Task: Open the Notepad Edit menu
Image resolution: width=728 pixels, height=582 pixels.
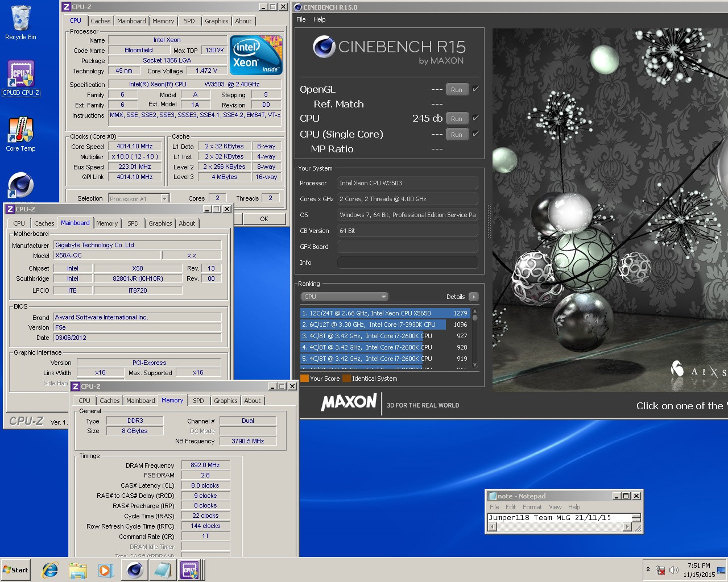Action: 511,507
